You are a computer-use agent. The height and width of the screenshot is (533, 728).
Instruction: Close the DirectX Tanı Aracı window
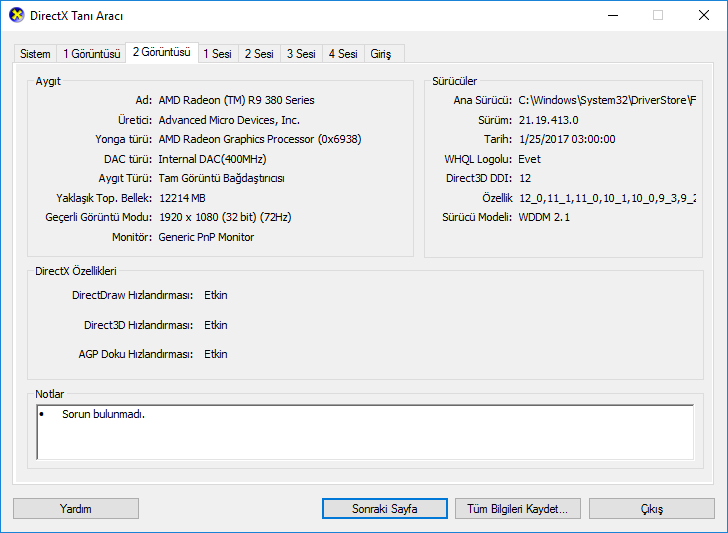pos(704,15)
